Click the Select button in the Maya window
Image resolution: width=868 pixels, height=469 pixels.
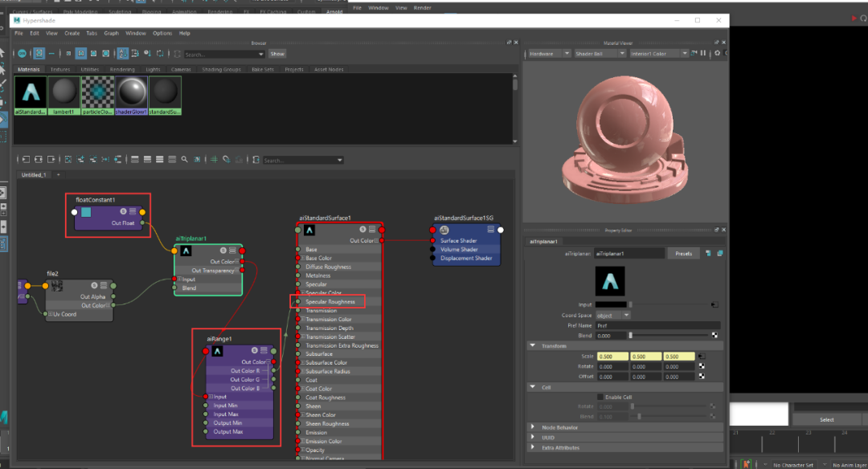[x=826, y=419]
